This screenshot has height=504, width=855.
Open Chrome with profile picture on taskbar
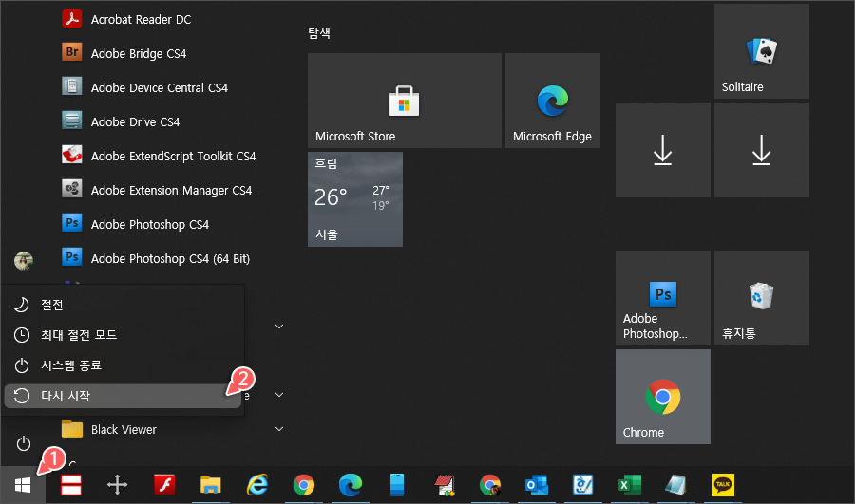coord(489,484)
